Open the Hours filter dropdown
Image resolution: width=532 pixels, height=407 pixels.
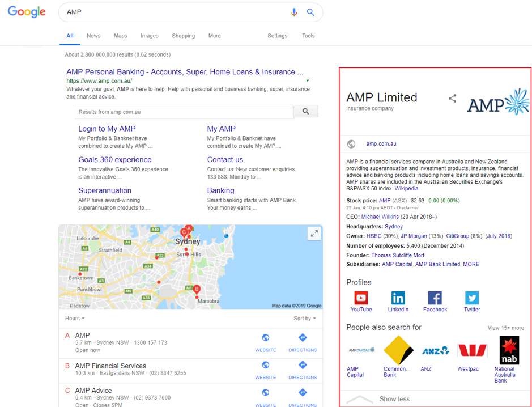tap(75, 319)
